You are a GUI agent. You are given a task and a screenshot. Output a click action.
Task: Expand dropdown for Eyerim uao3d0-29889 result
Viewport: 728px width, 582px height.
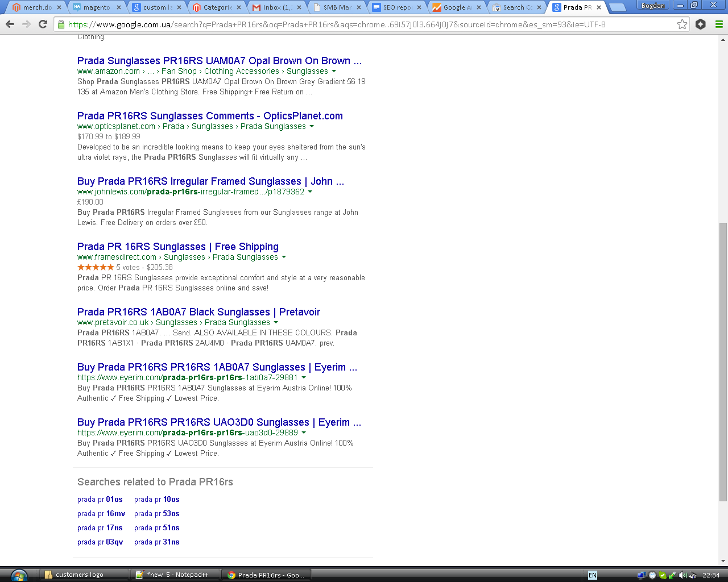tap(304, 433)
